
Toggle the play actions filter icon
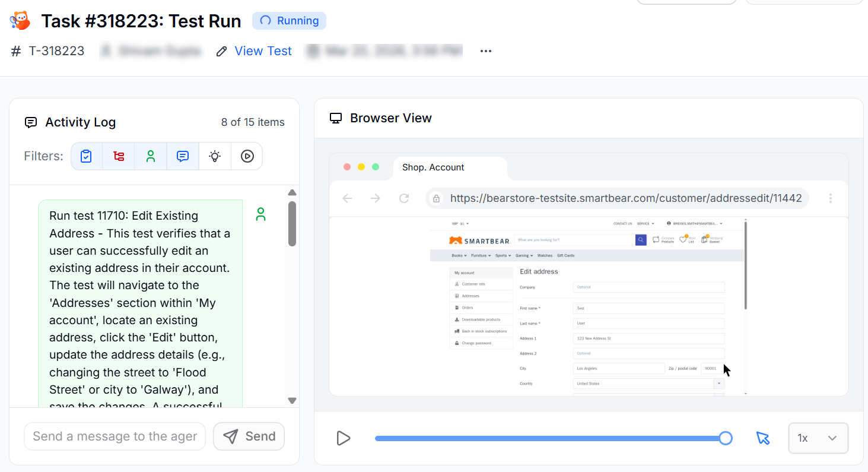point(247,156)
